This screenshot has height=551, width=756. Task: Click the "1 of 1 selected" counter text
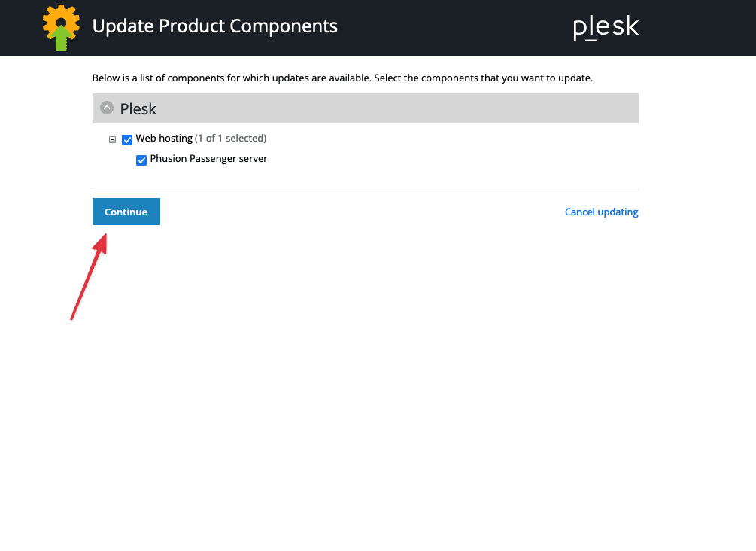(230, 139)
